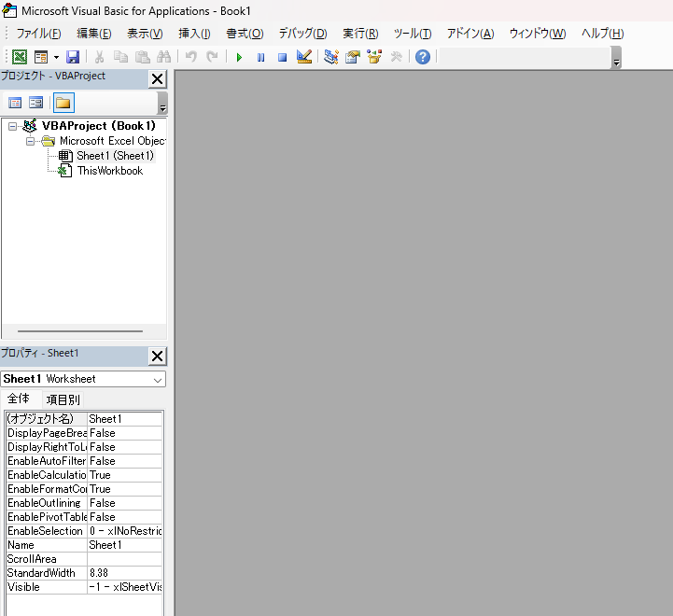Screen dimensions: 673x616
Task: Edit (オブジェクト名) value Sheet1
Action: coord(124,419)
